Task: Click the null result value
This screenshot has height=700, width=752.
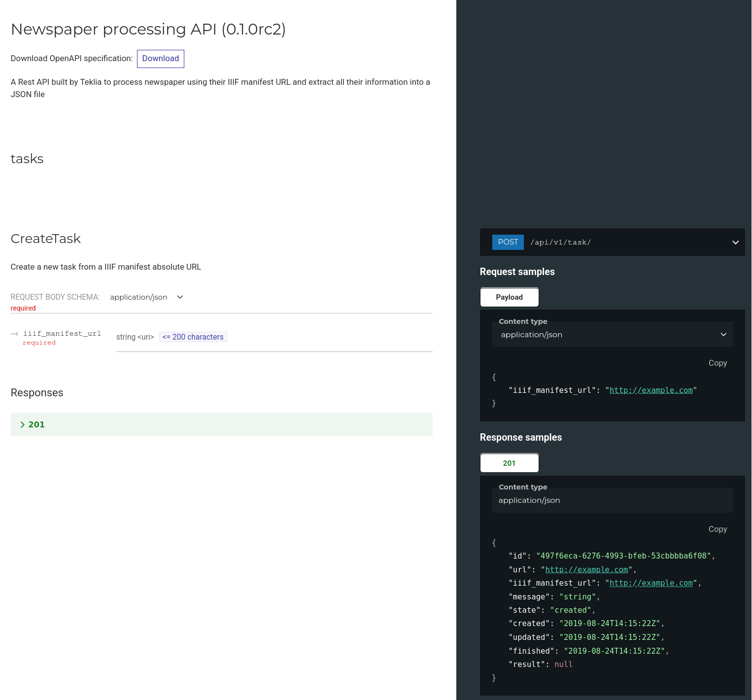Action: click(563, 665)
